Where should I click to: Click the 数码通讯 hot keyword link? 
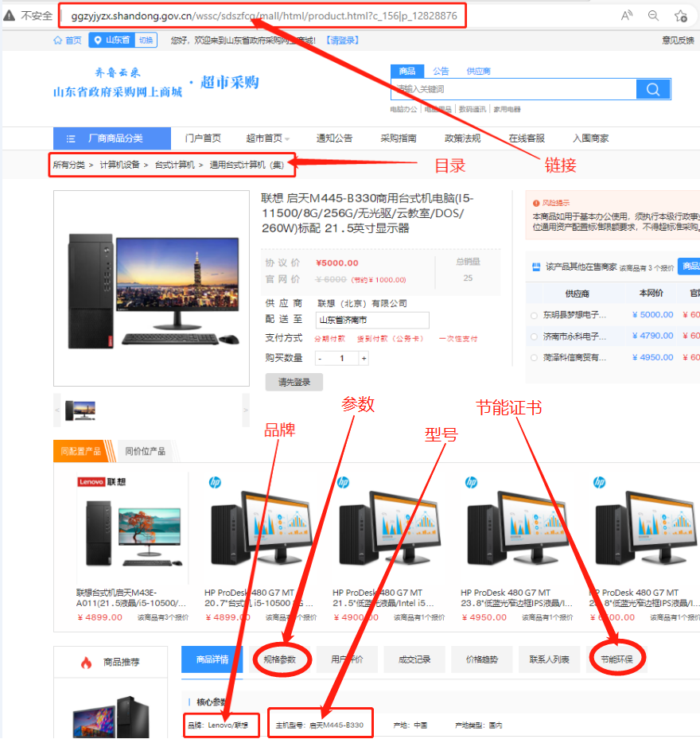click(472, 109)
